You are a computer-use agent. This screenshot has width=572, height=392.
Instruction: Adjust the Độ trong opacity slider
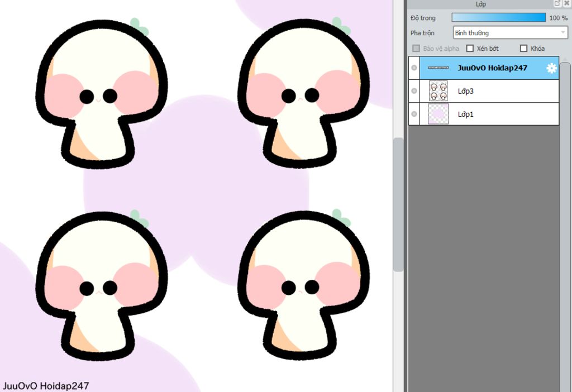pyautogui.click(x=499, y=17)
